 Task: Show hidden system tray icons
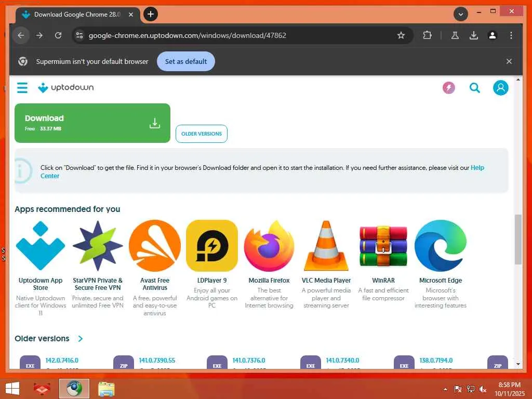coord(445,389)
